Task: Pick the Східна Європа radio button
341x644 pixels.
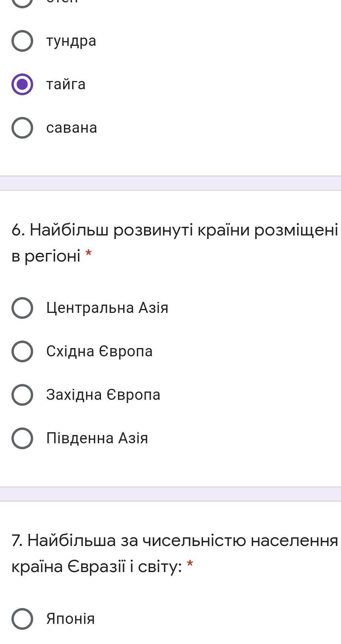Action: [x=22, y=351]
